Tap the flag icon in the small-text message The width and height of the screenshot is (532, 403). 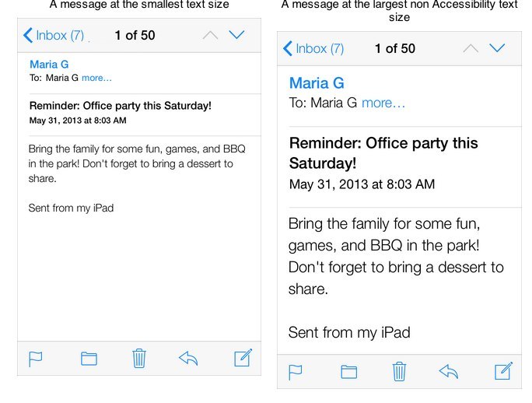tap(35, 359)
